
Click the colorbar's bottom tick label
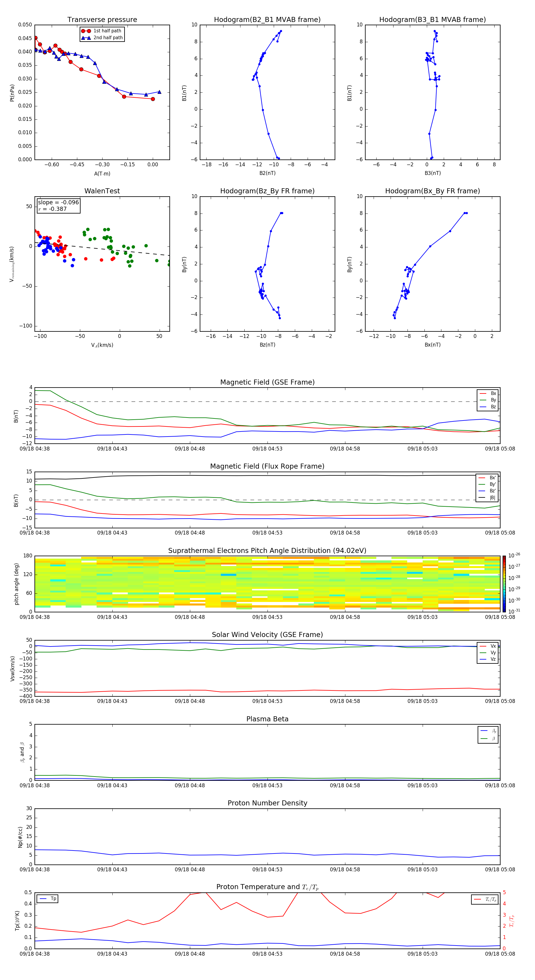click(x=514, y=611)
